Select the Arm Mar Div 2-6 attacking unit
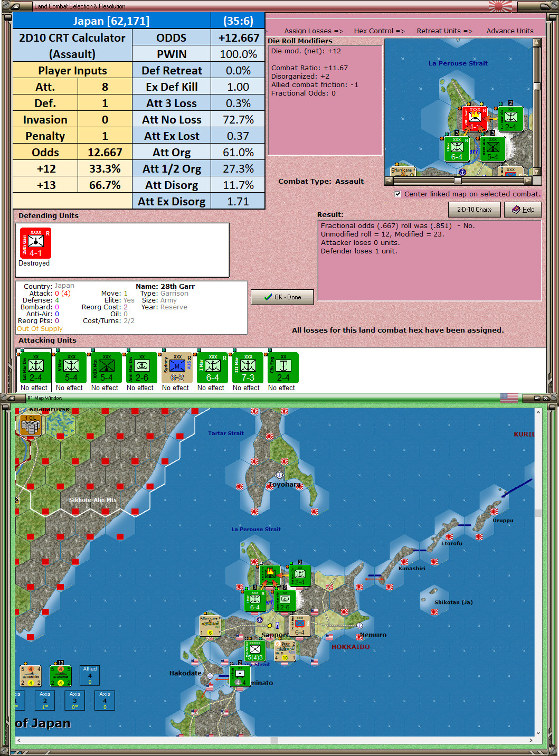Image resolution: width=559 pixels, height=756 pixels. (x=142, y=367)
